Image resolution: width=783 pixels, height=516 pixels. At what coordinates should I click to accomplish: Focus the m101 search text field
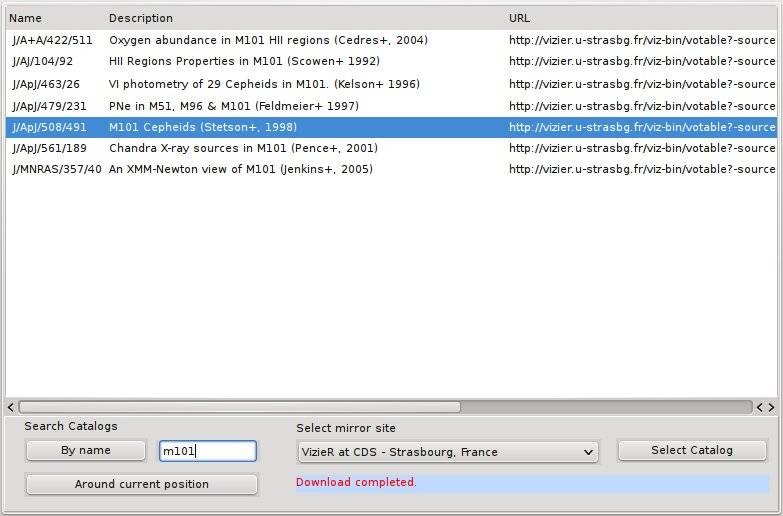tap(208, 451)
